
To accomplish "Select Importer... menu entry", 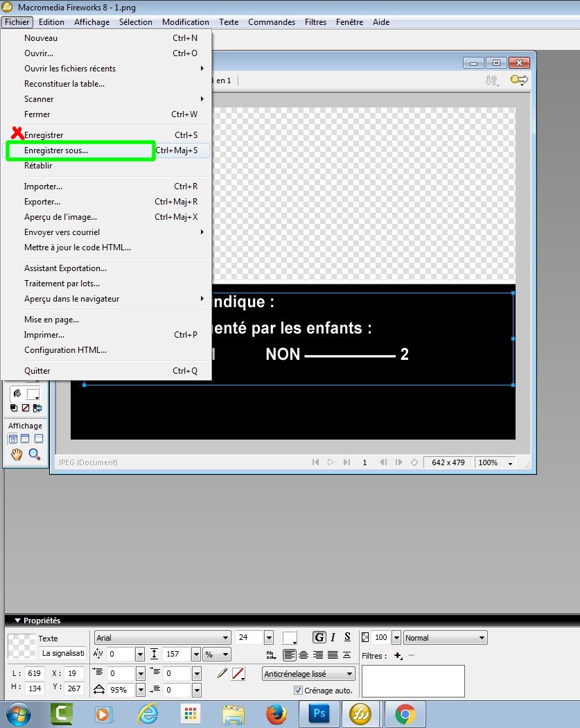I will 107,187.
